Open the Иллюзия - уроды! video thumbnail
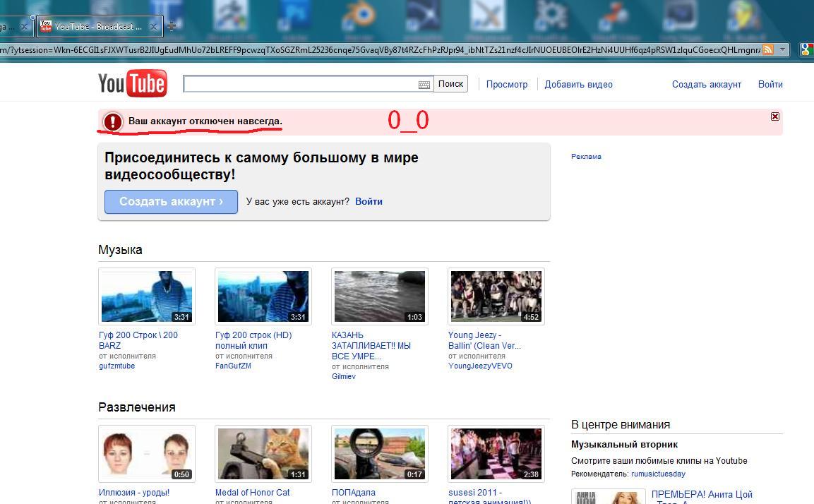 (x=147, y=454)
